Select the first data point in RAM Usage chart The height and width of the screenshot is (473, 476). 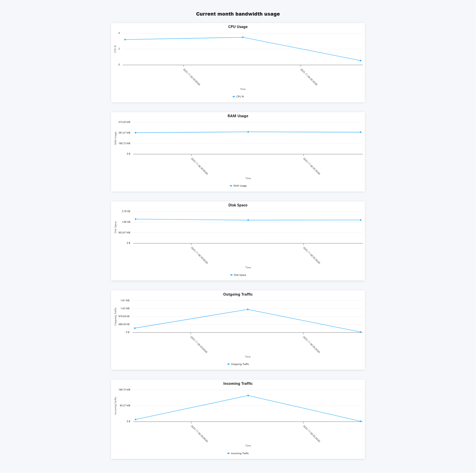click(136, 133)
